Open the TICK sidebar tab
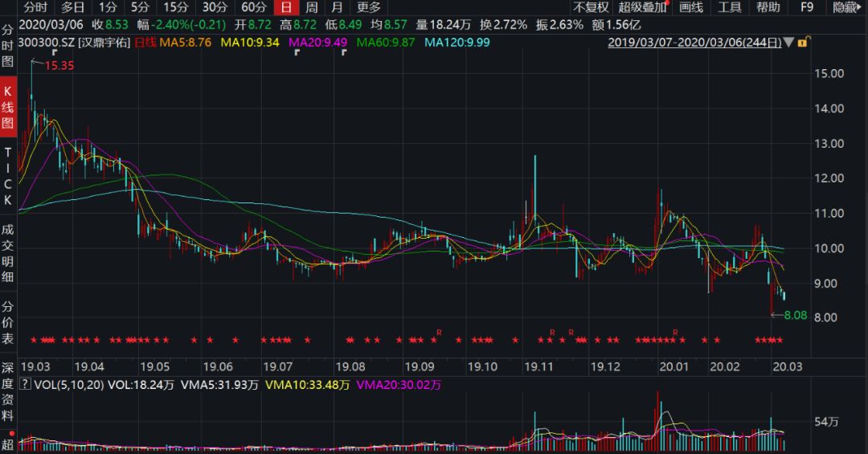 [8, 176]
